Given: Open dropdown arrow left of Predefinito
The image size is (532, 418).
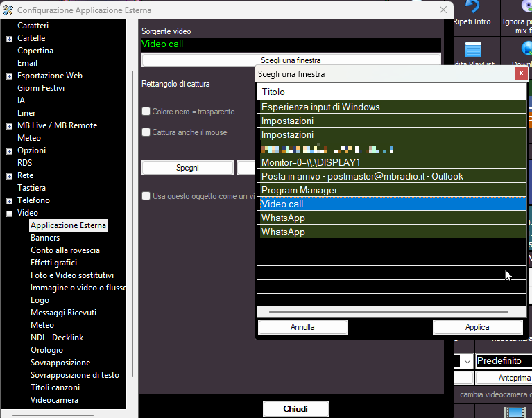Looking at the screenshot, I should (467, 361).
